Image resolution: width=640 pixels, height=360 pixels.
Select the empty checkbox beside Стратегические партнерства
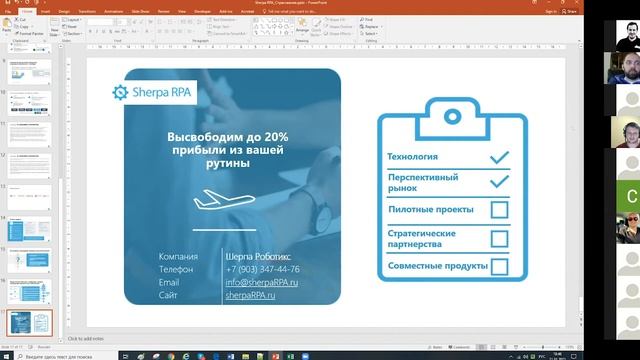(499, 239)
